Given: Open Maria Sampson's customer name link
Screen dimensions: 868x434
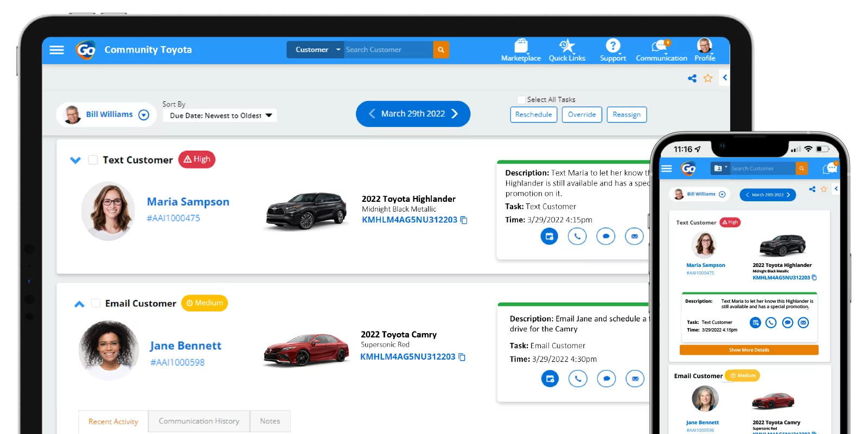Looking at the screenshot, I should [x=188, y=202].
